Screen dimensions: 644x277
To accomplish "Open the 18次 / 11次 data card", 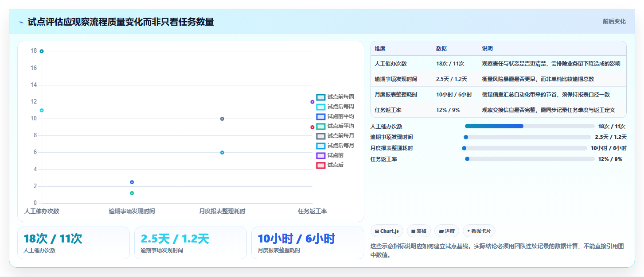I will pyautogui.click(x=74, y=243).
